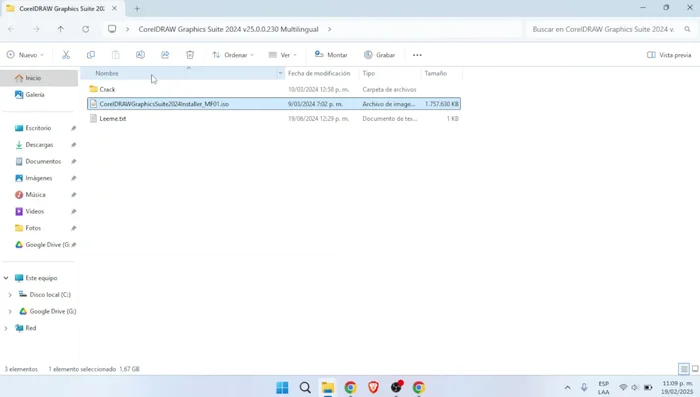Click the microphone tray icon

[584, 387]
